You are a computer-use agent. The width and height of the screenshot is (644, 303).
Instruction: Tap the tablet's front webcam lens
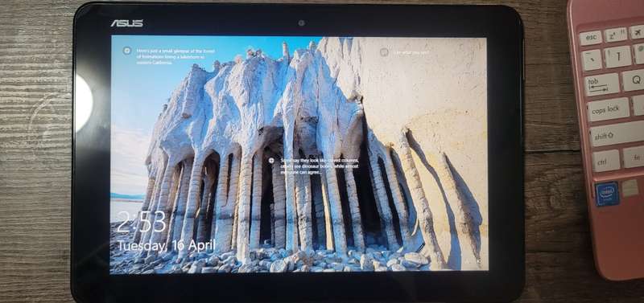[301, 23]
